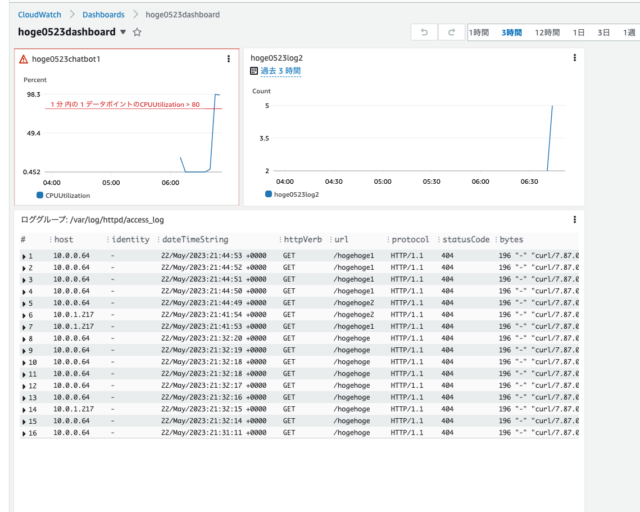Click CPUUtilization legend label
This screenshot has width=640, height=512.
click(68, 196)
